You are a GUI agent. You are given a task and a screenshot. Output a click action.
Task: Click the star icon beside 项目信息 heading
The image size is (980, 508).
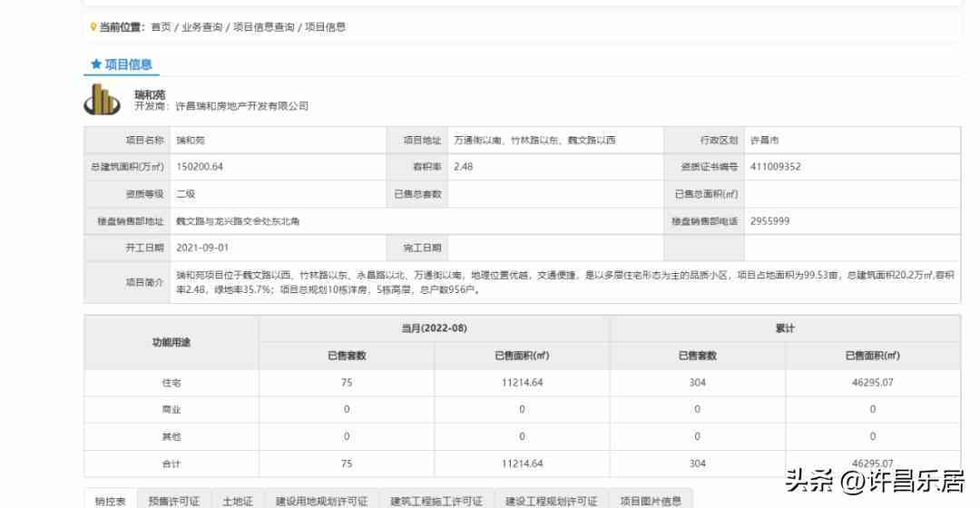coord(96,64)
